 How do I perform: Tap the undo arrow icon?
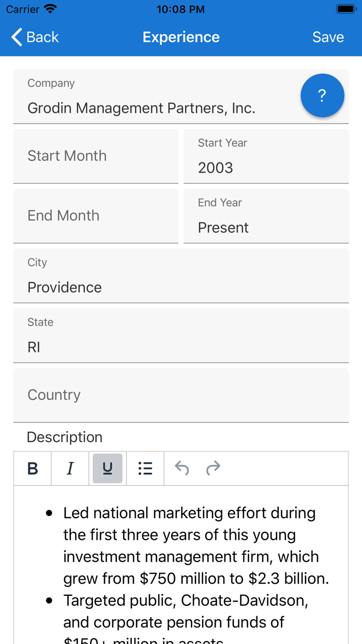[181, 468]
